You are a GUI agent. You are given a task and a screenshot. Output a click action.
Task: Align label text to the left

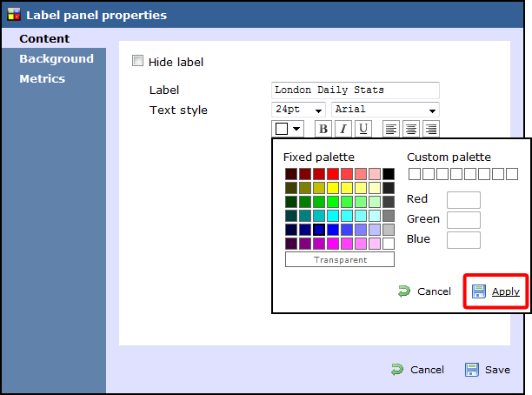[391, 129]
